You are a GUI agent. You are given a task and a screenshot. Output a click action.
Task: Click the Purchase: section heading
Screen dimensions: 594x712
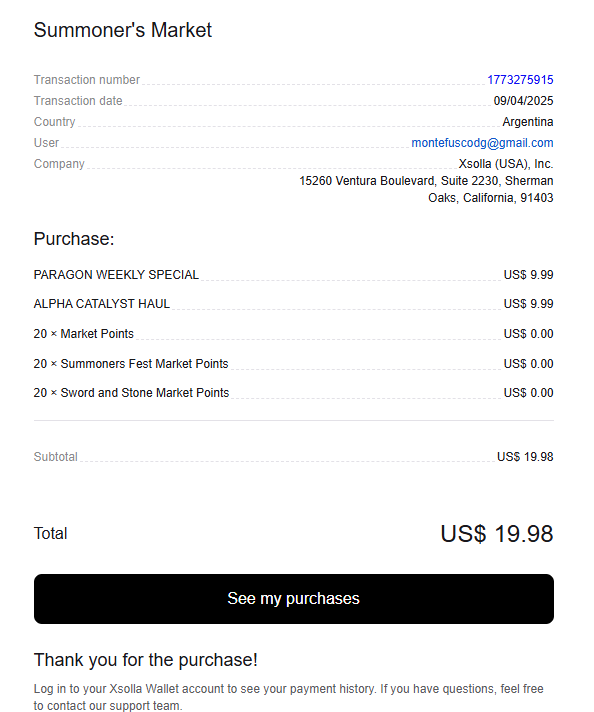74,239
